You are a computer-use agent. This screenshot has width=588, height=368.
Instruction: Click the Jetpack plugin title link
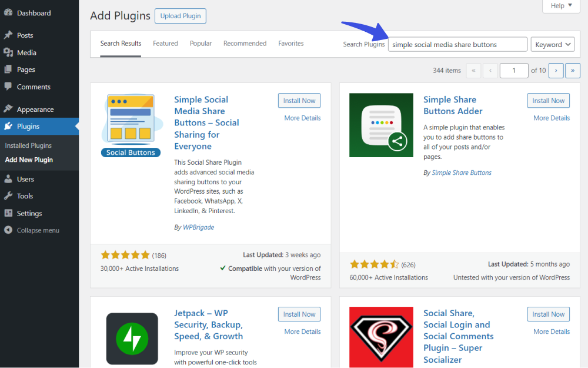click(209, 324)
